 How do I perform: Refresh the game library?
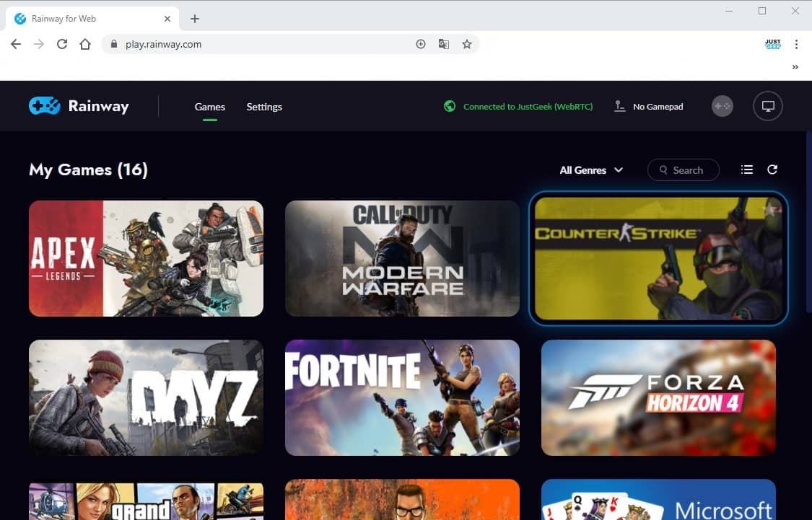(772, 169)
